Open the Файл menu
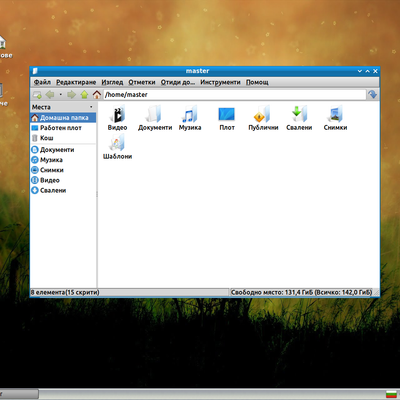This screenshot has width=400, height=400. coord(42,82)
